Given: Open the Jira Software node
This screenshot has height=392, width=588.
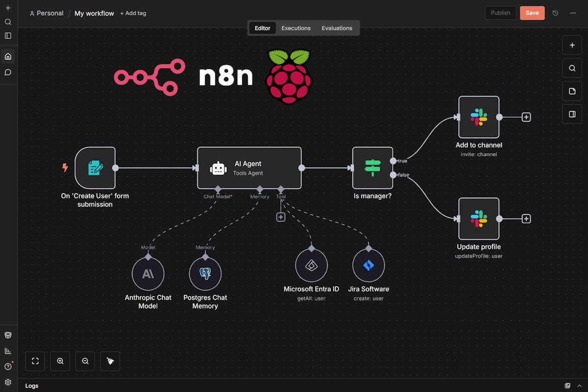Looking at the screenshot, I should click(x=368, y=265).
